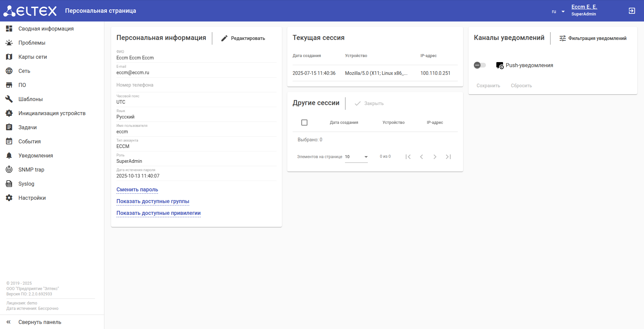Image resolution: width=644 pixels, height=329 pixels.
Task: Click the SNMP trap sidebar icon
Action: pos(9,170)
